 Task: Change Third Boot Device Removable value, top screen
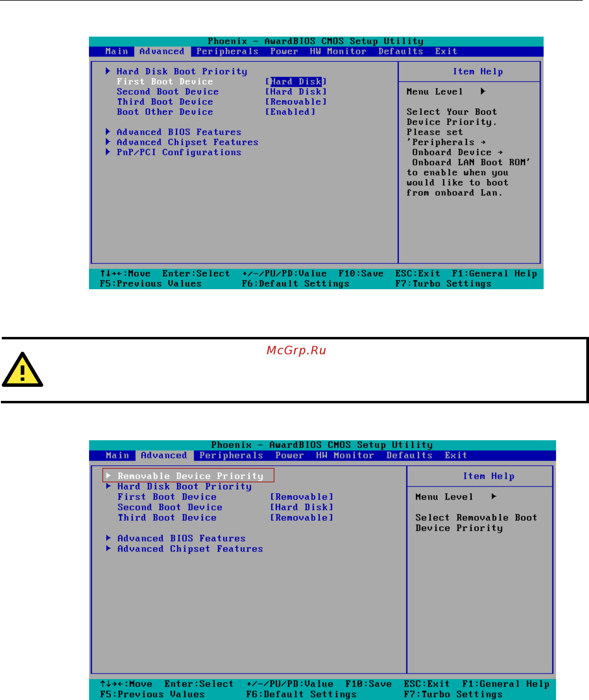pos(296,102)
